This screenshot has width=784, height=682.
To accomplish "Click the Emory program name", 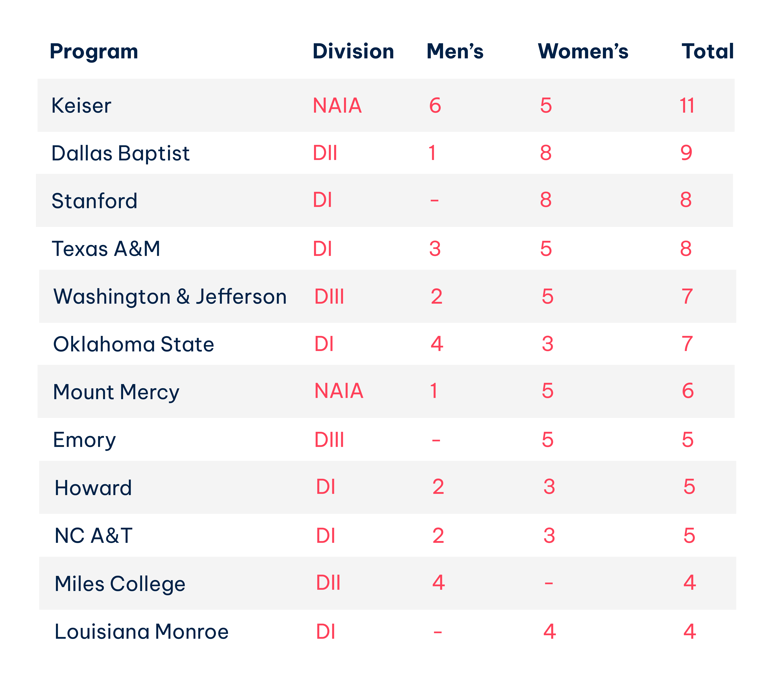I will tap(84, 440).
